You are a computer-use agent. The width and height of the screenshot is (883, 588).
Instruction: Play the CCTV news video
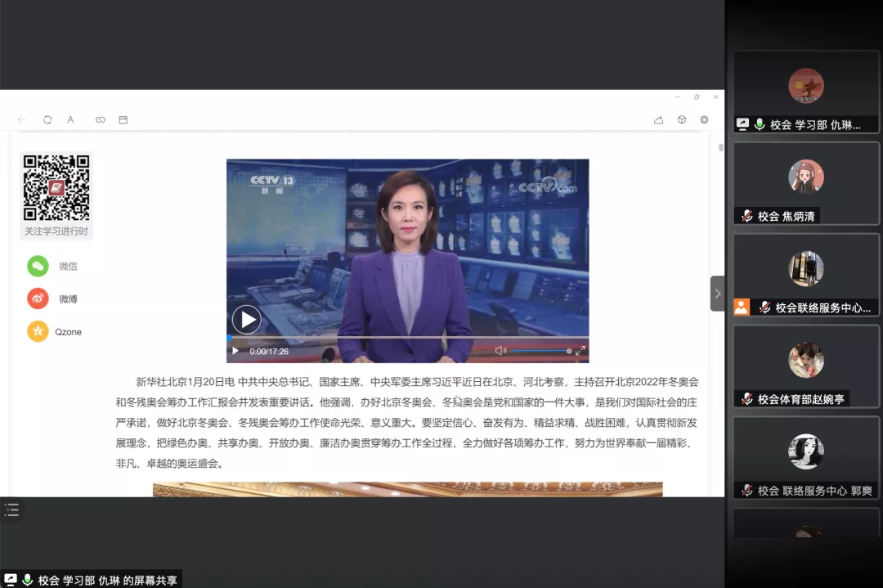[x=246, y=320]
